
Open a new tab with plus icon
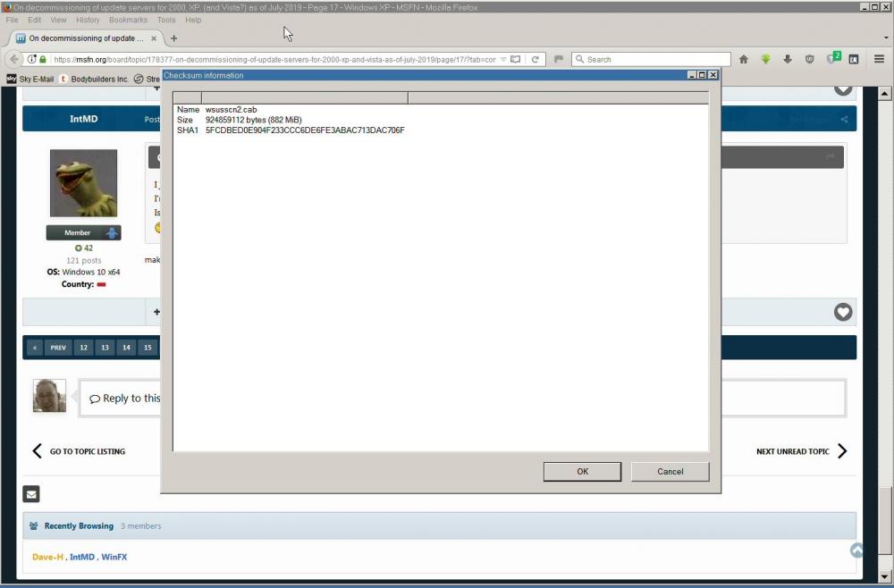pos(173,38)
